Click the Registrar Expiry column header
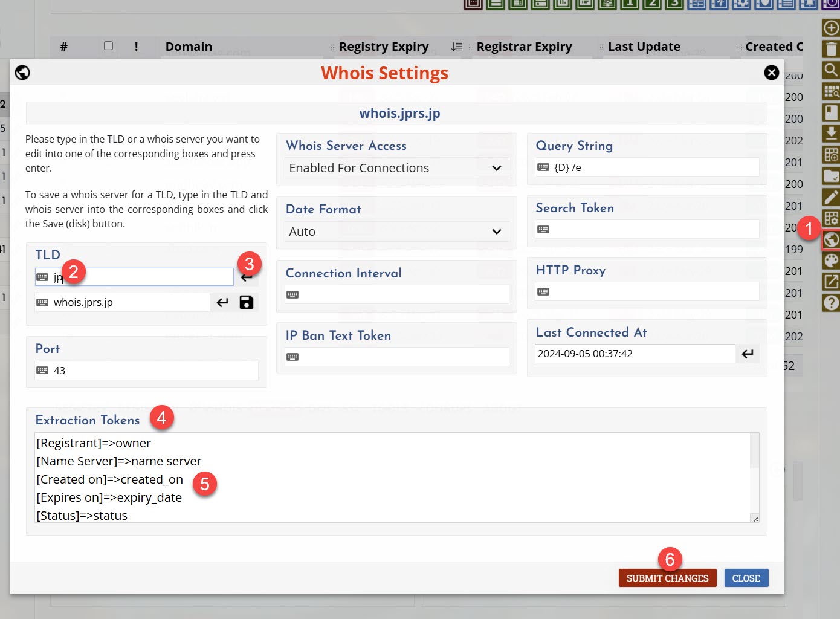 click(524, 47)
